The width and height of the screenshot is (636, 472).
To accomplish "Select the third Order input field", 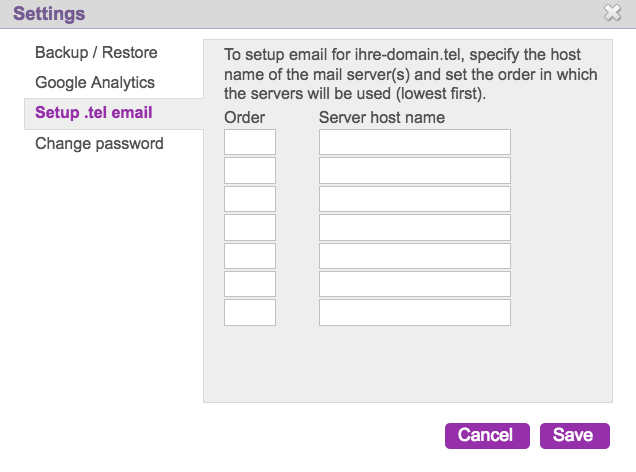I will [250, 199].
